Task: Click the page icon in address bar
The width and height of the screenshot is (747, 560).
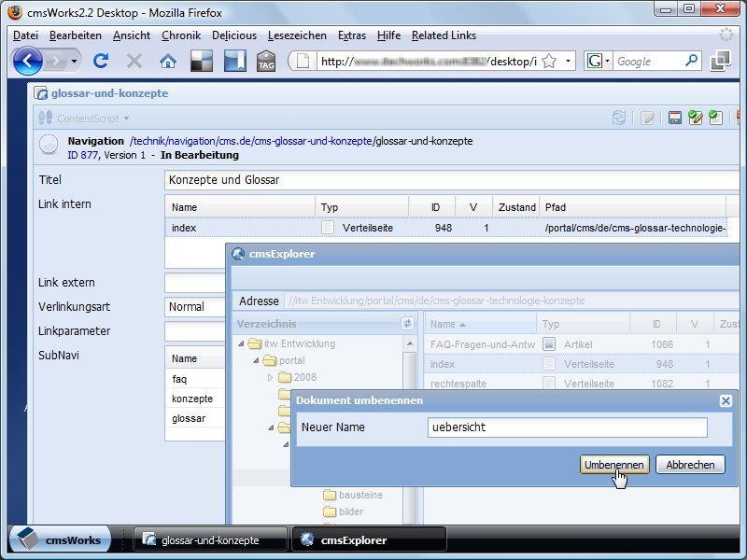Action: (x=303, y=61)
